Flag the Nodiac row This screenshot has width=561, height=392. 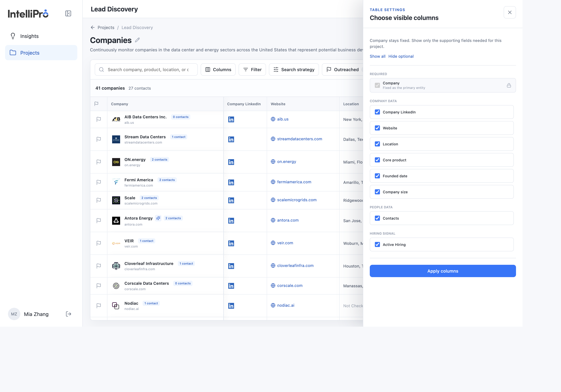99,306
